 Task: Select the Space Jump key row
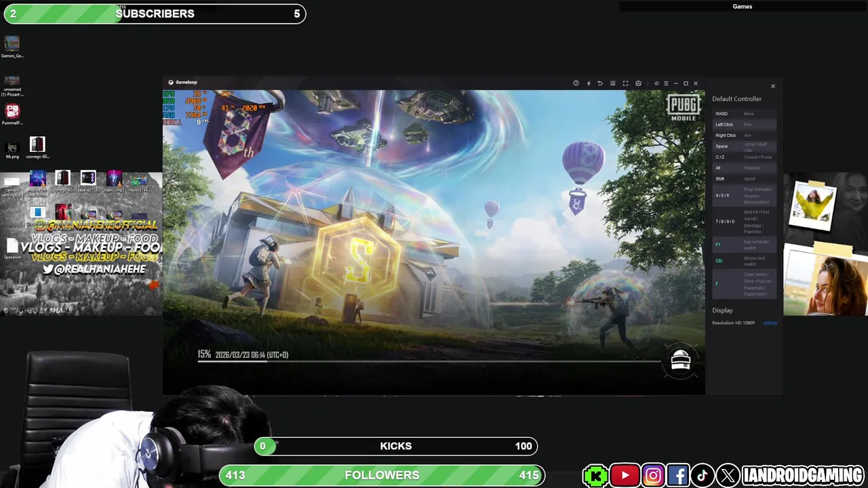744,146
